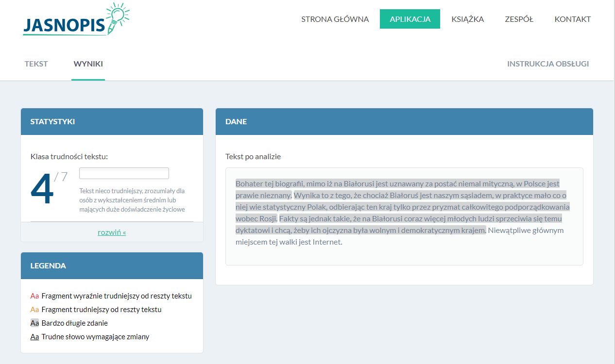Open the Instrukcja obsługi link
The width and height of the screenshot is (615, 364).
tap(548, 64)
